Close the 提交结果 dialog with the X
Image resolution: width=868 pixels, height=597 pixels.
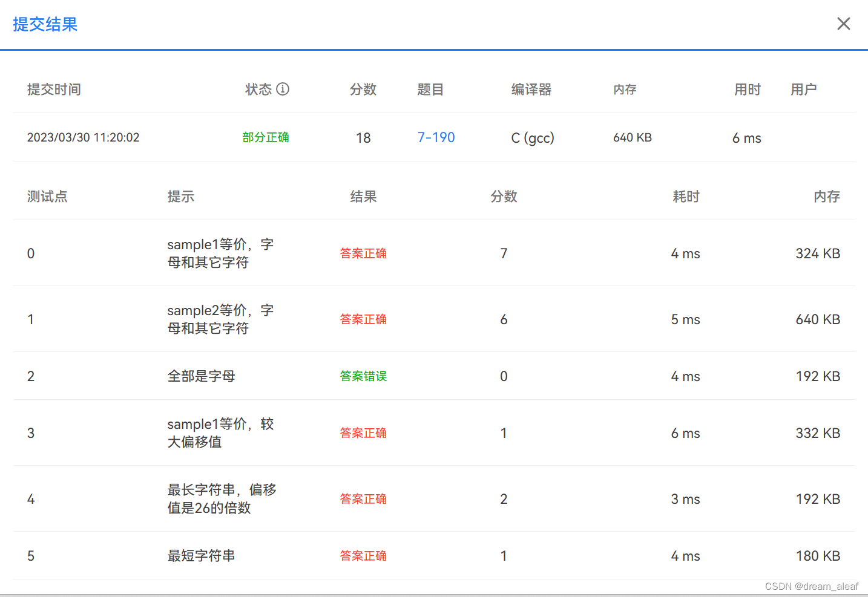coord(843,24)
